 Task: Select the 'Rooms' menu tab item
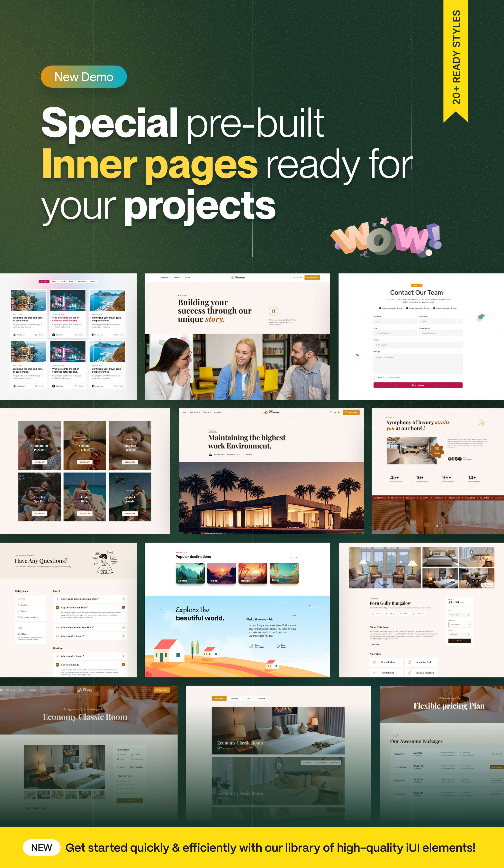pyautogui.click(x=180, y=278)
